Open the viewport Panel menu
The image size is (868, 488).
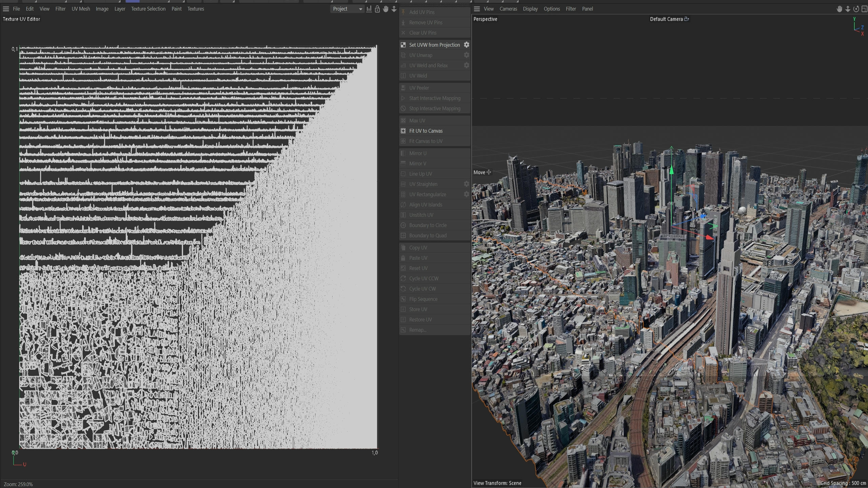coord(587,9)
